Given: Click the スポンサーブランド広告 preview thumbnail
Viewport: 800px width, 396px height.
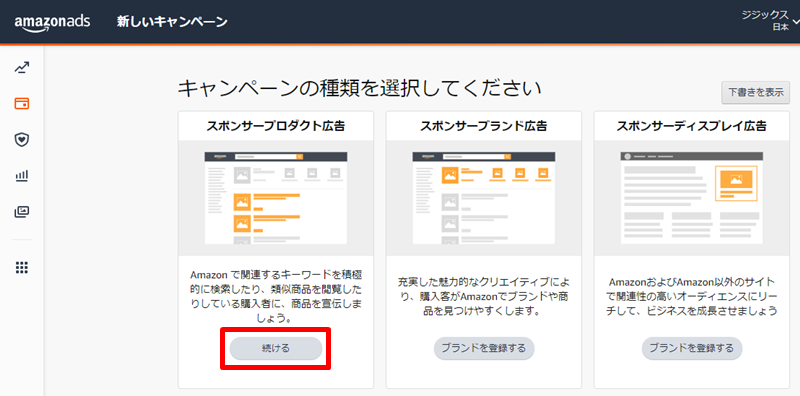Looking at the screenshot, I should [484, 198].
